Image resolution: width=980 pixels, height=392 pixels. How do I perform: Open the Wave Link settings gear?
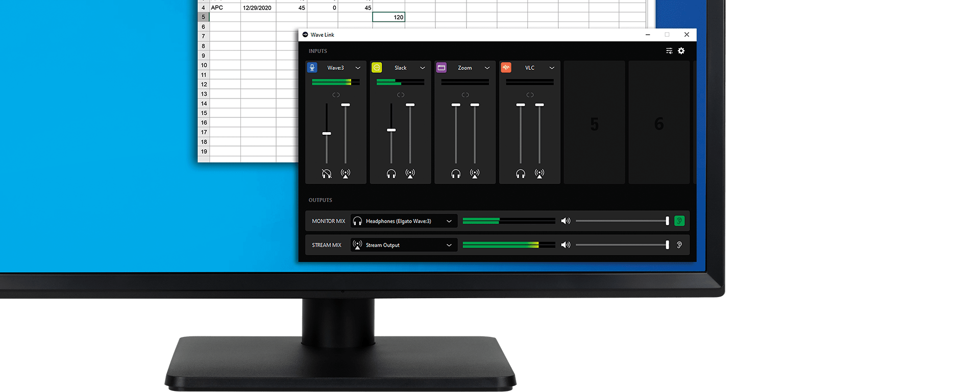[681, 51]
